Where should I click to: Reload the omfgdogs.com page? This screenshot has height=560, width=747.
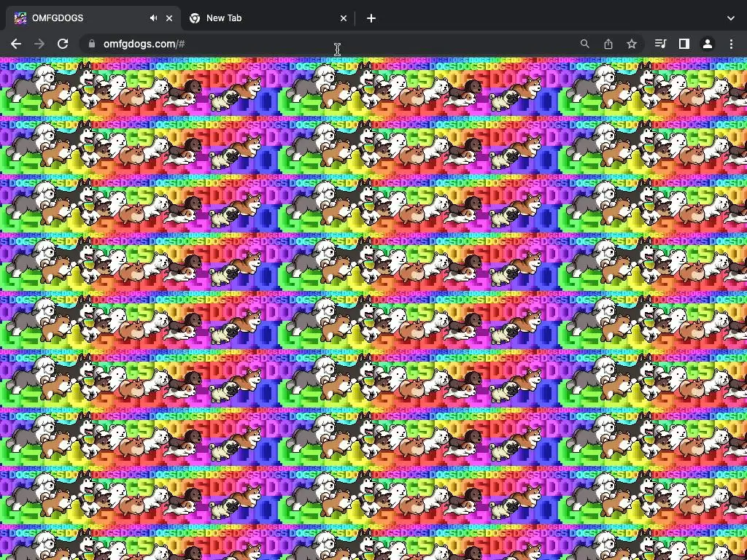(x=63, y=44)
